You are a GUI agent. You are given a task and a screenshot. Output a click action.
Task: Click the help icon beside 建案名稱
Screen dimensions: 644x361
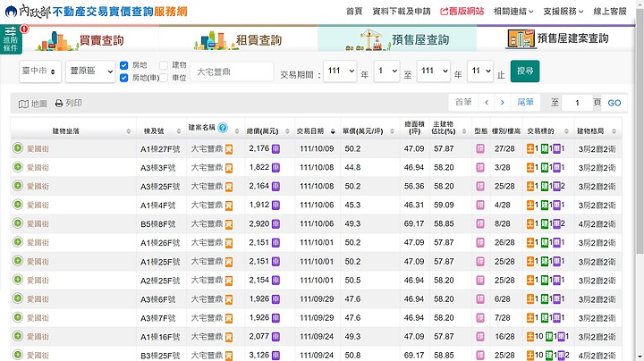[x=223, y=129]
